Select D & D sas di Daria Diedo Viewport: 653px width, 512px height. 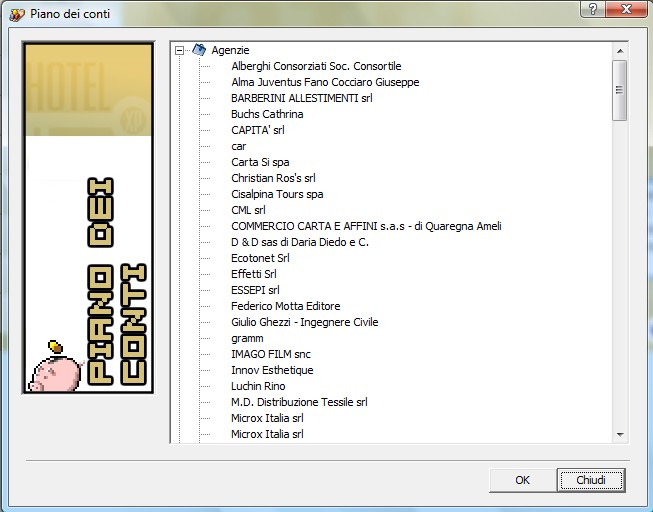click(300, 242)
